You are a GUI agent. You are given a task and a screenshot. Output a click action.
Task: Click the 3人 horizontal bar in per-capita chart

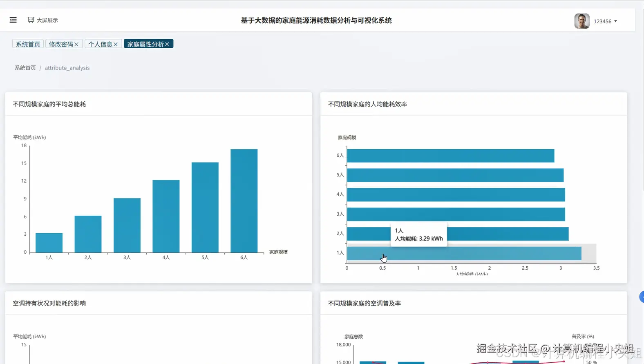pyautogui.click(x=456, y=214)
